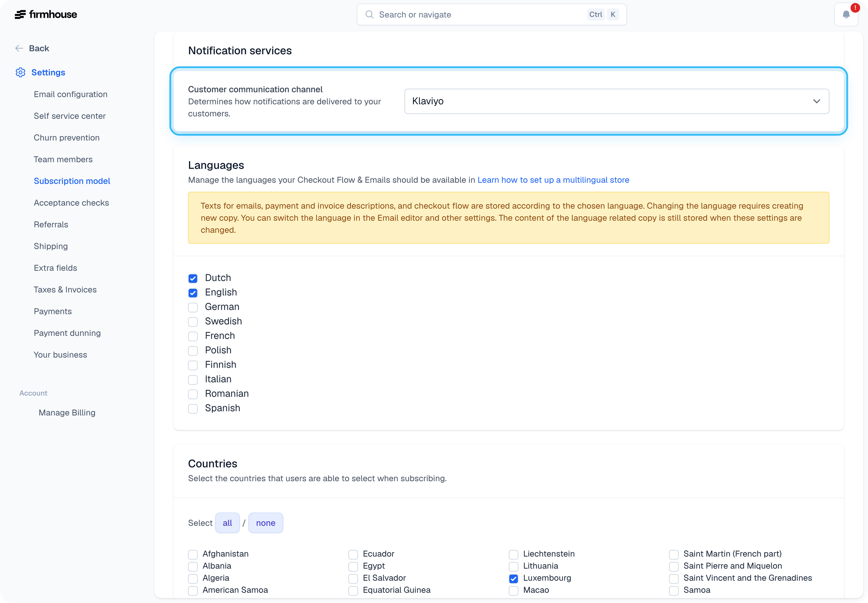Click the red notification alert badge
The height and width of the screenshot is (603, 868).
855,8
